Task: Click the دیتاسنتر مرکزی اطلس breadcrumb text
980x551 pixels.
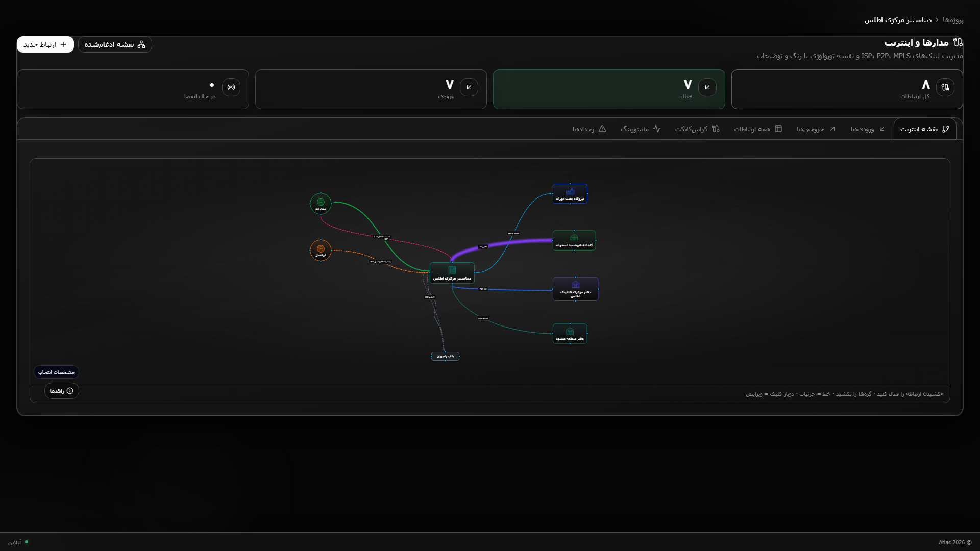Action: click(898, 20)
